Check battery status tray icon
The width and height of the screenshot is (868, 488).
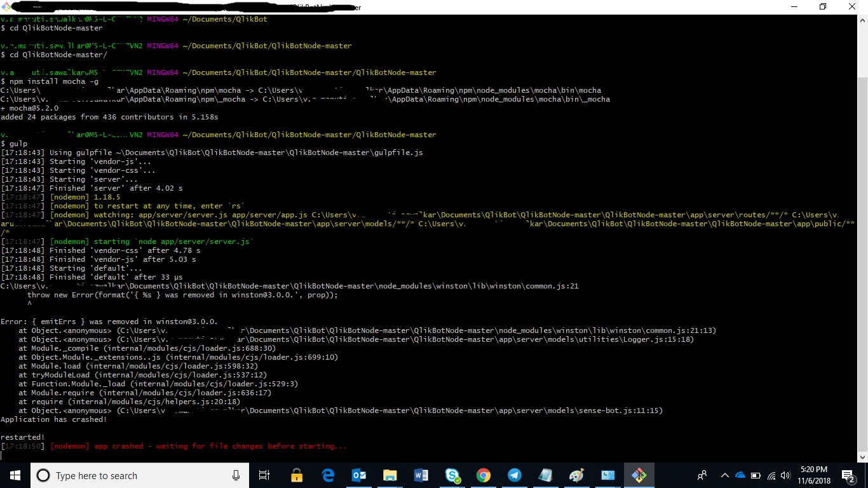coord(756,475)
